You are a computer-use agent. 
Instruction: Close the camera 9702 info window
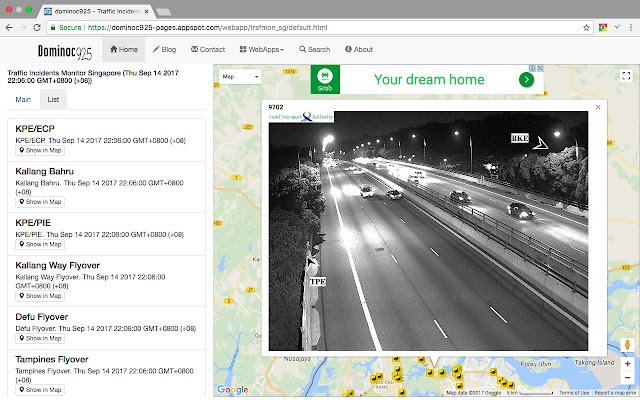[x=598, y=107]
